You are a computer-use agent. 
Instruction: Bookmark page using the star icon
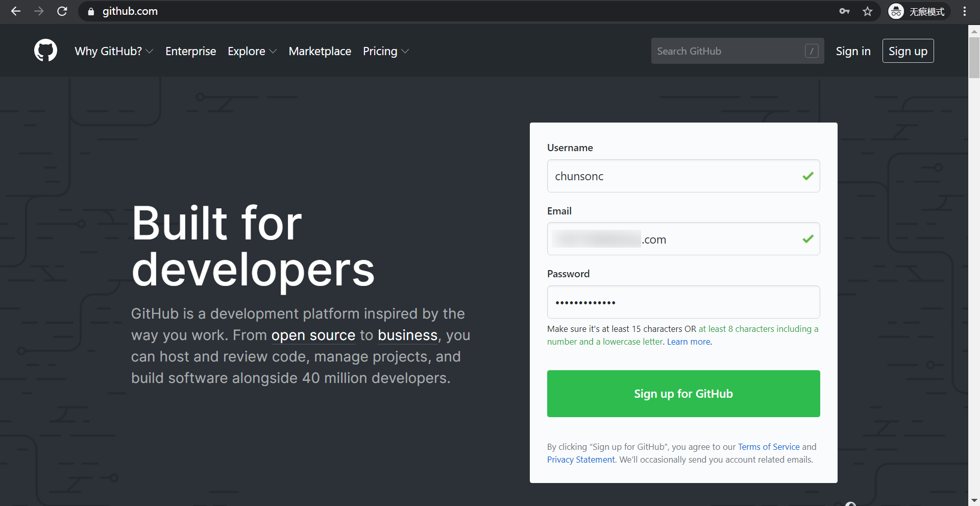867,11
